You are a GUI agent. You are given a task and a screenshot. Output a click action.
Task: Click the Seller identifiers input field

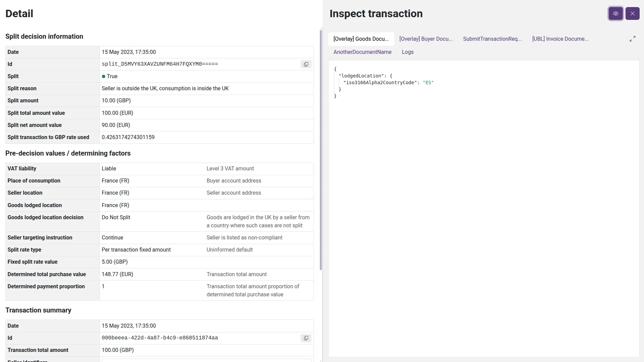coord(206,361)
